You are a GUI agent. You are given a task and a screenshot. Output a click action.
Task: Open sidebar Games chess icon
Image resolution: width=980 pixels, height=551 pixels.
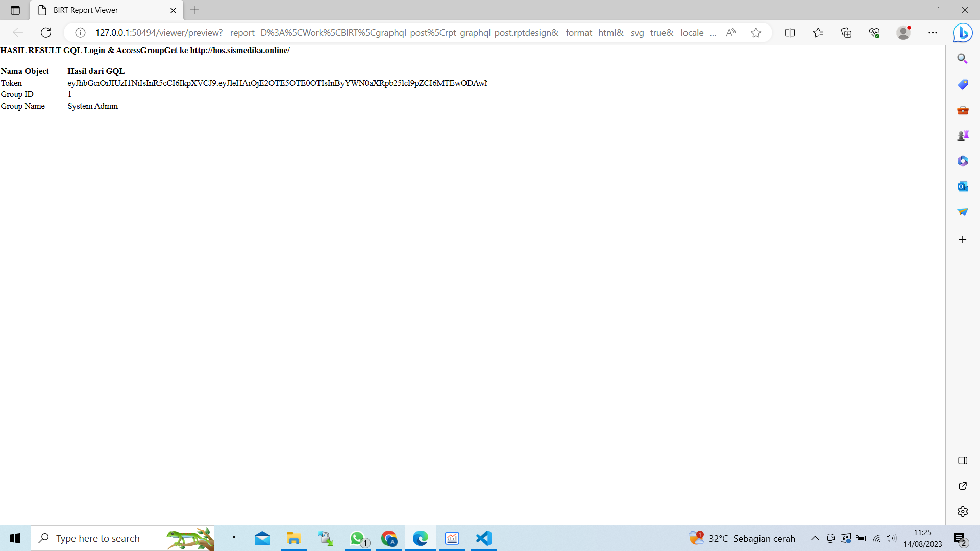tap(963, 135)
